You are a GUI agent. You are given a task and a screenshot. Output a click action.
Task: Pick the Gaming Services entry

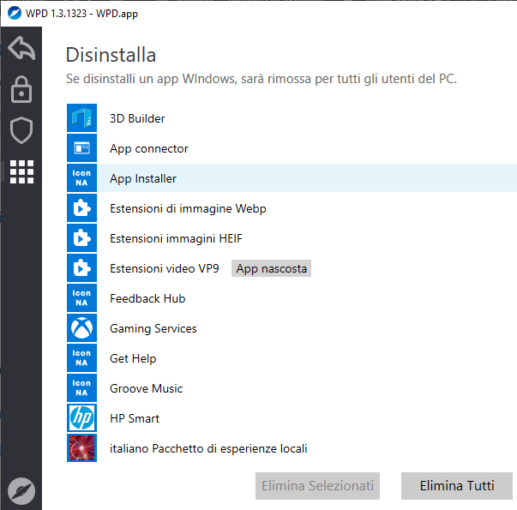[x=153, y=329]
